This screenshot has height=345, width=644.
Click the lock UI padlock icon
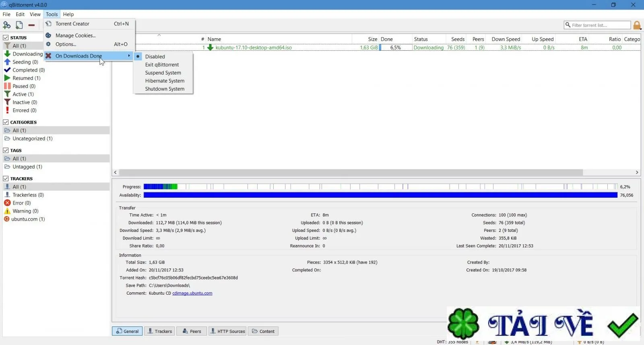(x=637, y=25)
